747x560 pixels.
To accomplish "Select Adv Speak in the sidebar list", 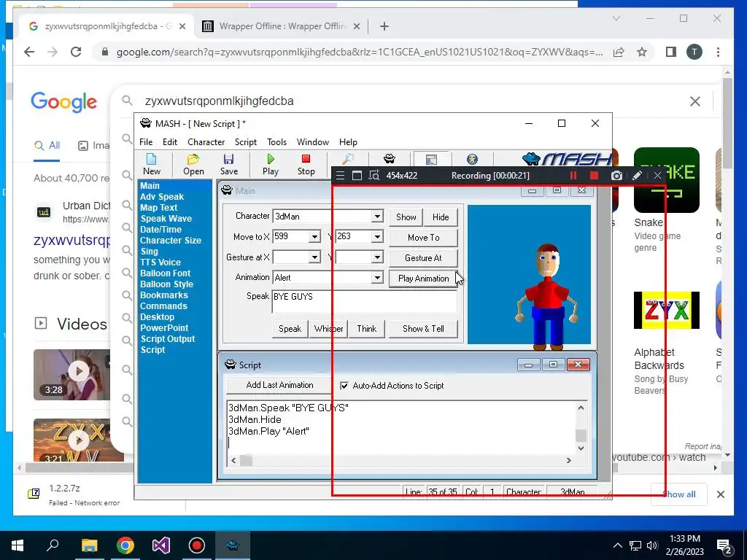I will [162, 197].
